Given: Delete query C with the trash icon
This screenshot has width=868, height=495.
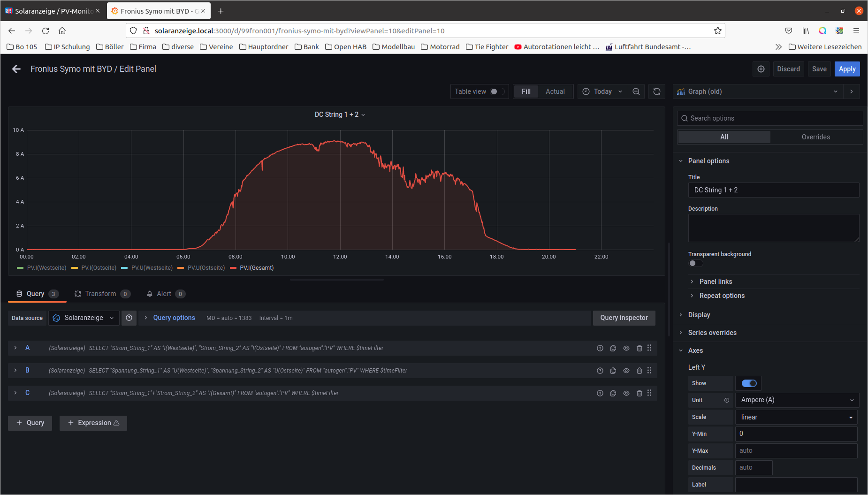Looking at the screenshot, I should point(639,393).
